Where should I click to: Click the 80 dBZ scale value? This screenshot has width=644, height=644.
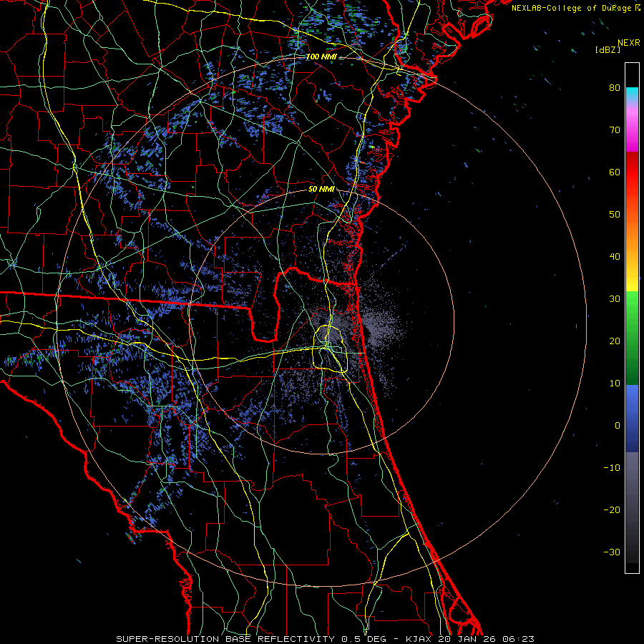tap(615, 87)
